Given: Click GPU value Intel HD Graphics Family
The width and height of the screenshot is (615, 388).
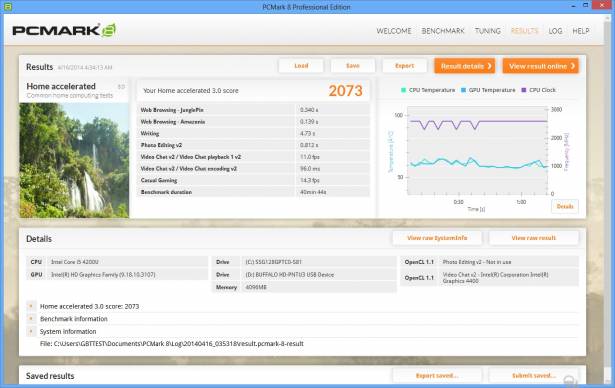Looking at the screenshot, I should pyautogui.click(x=103, y=275).
